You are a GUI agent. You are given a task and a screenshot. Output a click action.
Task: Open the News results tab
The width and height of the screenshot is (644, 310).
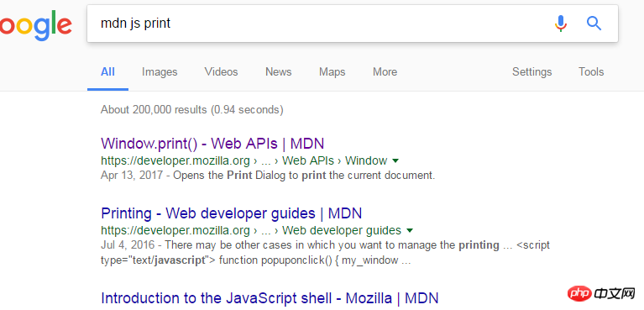point(279,72)
